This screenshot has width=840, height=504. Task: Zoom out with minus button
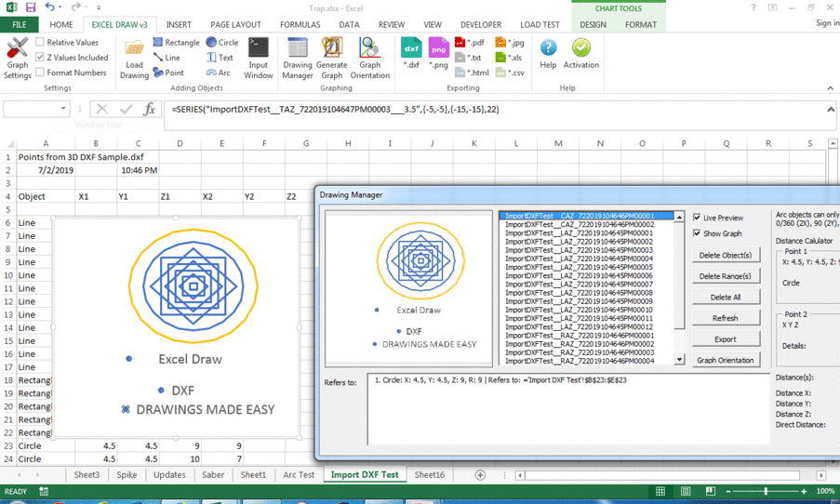pyautogui.click(x=728, y=491)
